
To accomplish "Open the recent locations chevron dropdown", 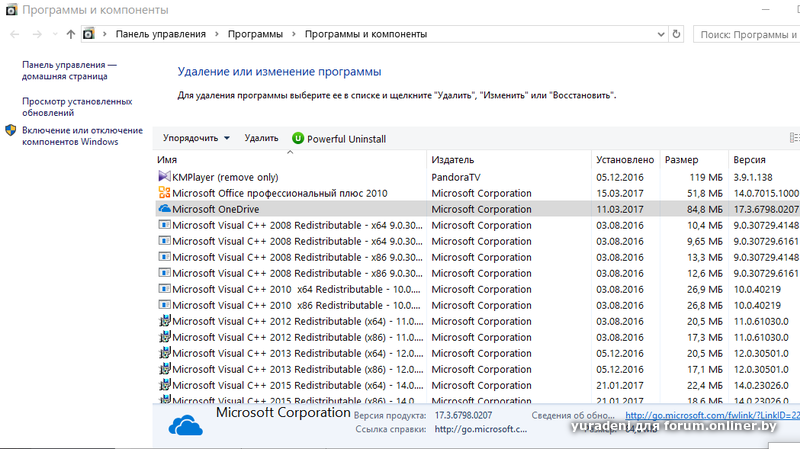I will point(53,34).
